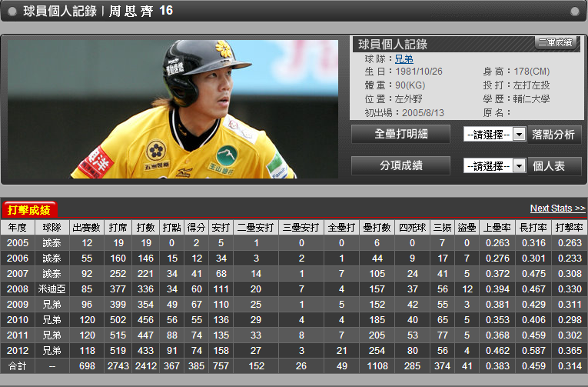Select the 2009 year cell
The height and width of the screenshot is (387, 588).
pyautogui.click(x=18, y=305)
